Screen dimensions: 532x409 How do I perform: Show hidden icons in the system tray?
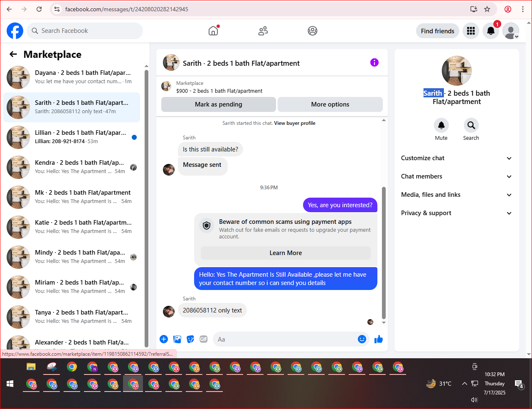pos(464,384)
